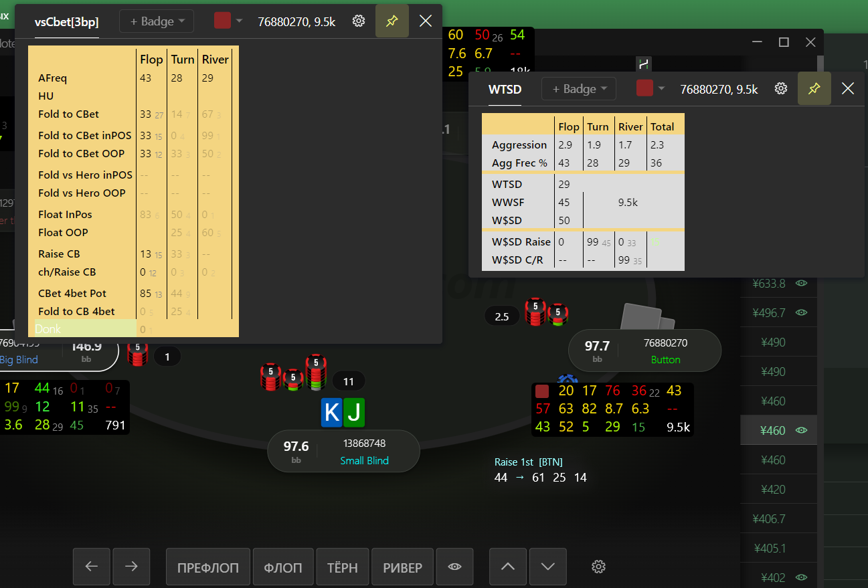Click Big Blind player pod
This screenshot has width=868, height=588.
click(x=58, y=352)
